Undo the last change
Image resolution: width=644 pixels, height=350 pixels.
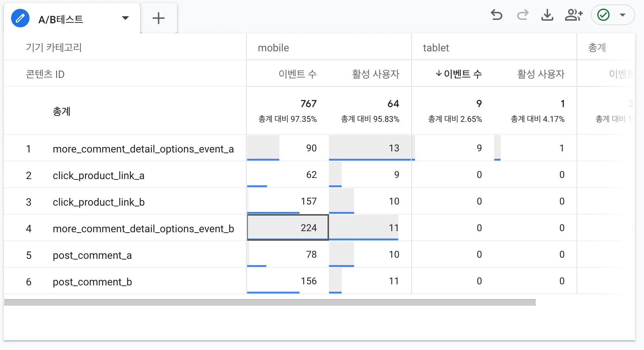click(x=496, y=15)
